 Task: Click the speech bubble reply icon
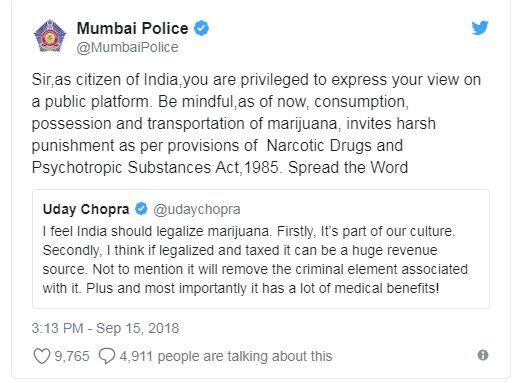point(107,356)
